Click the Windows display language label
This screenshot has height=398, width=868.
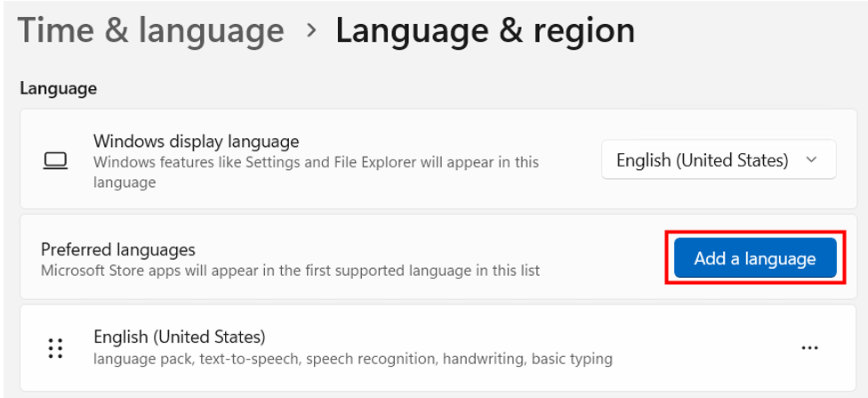[x=196, y=141]
